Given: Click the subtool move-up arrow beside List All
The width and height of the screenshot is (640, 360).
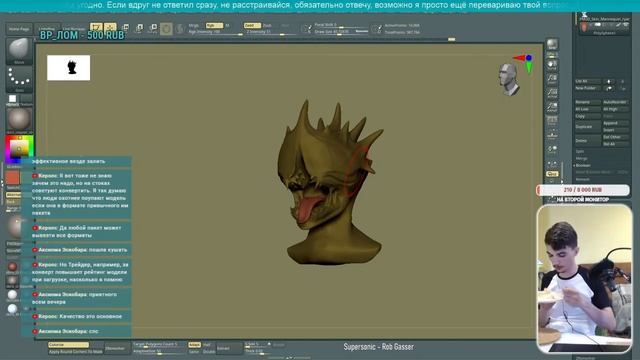Looking at the screenshot, I should [609, 81].
